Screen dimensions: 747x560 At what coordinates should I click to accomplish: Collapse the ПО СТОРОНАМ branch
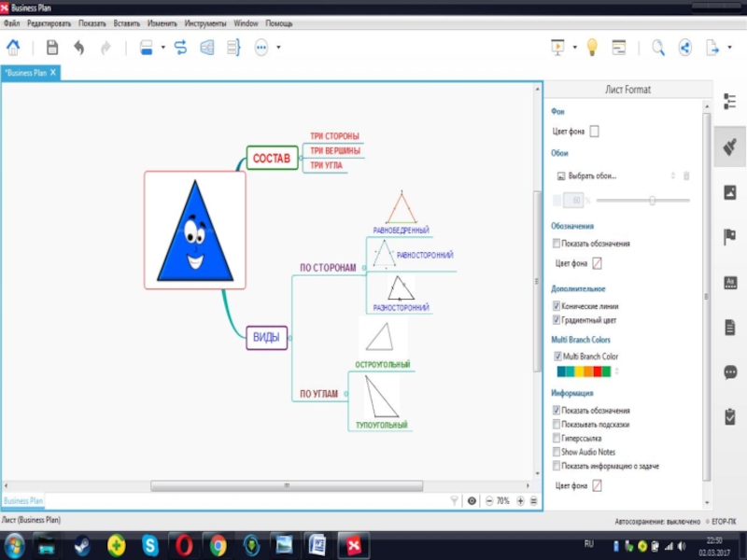click(364, 268)
